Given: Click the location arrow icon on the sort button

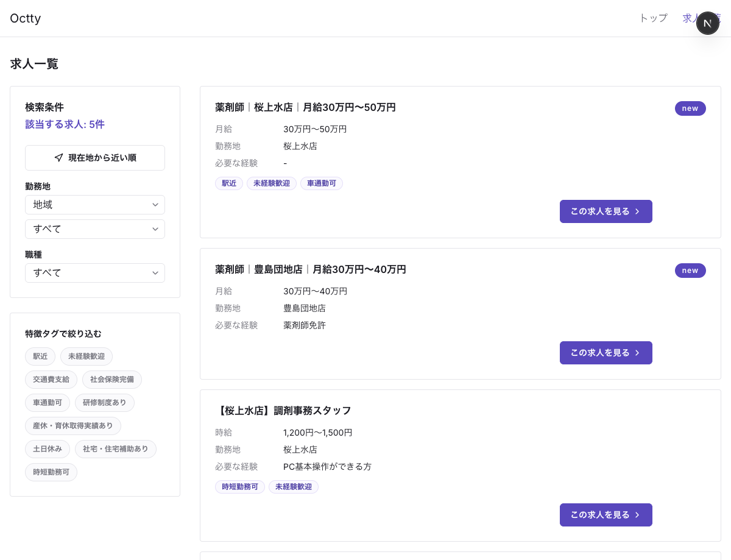Looking at the screenshot, I should (58, 157).
